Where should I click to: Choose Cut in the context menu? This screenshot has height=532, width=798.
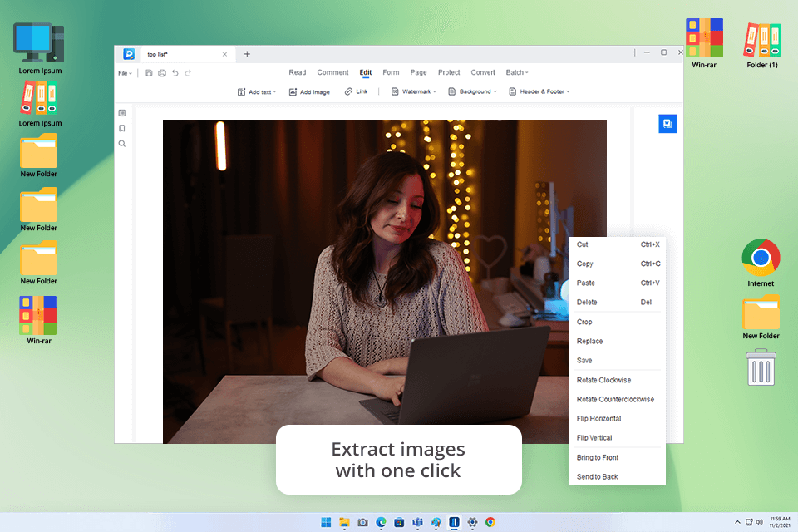(x=618, y=244)
